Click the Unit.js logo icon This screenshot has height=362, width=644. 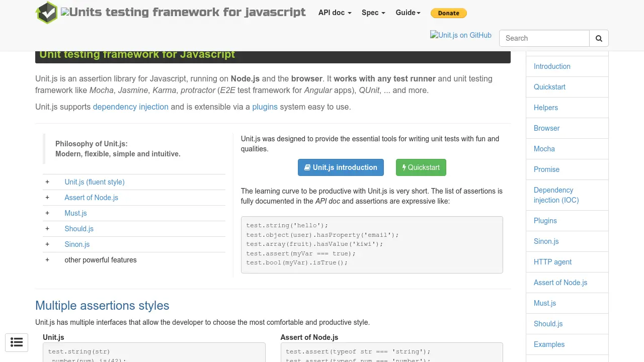47,13
